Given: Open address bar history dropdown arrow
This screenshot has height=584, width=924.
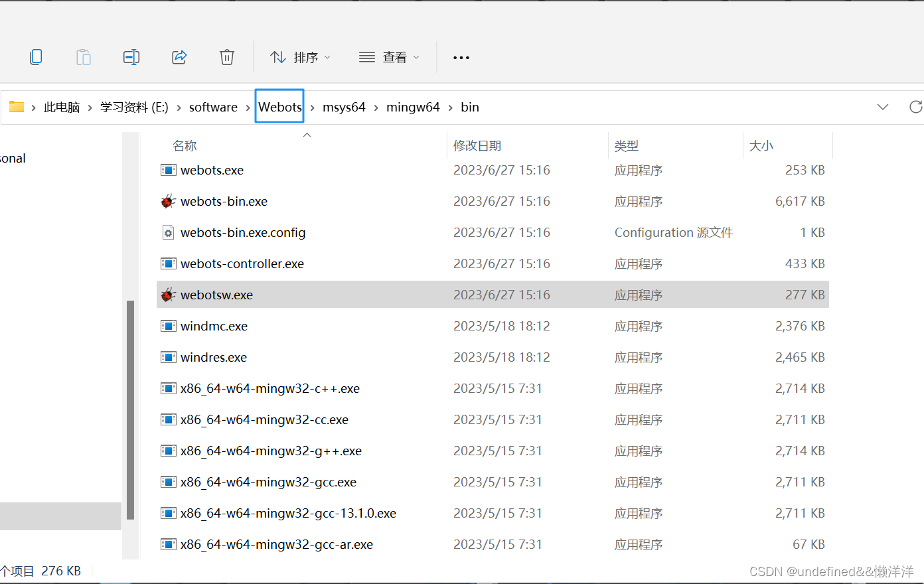Looking at the screenshot, I should click(x=883, y=107).
